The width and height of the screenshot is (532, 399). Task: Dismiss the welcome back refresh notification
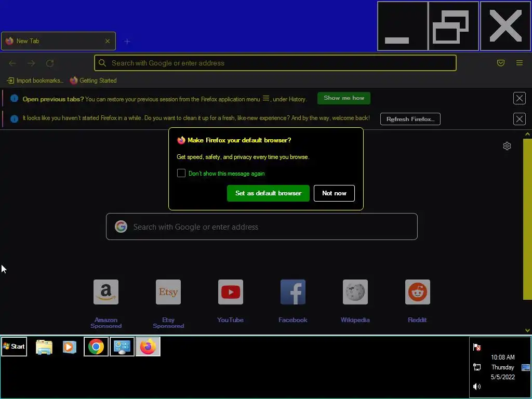coord(519,119)
